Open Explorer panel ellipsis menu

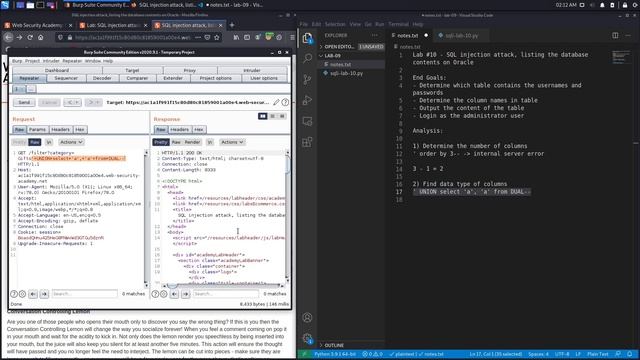click(375, 36)
